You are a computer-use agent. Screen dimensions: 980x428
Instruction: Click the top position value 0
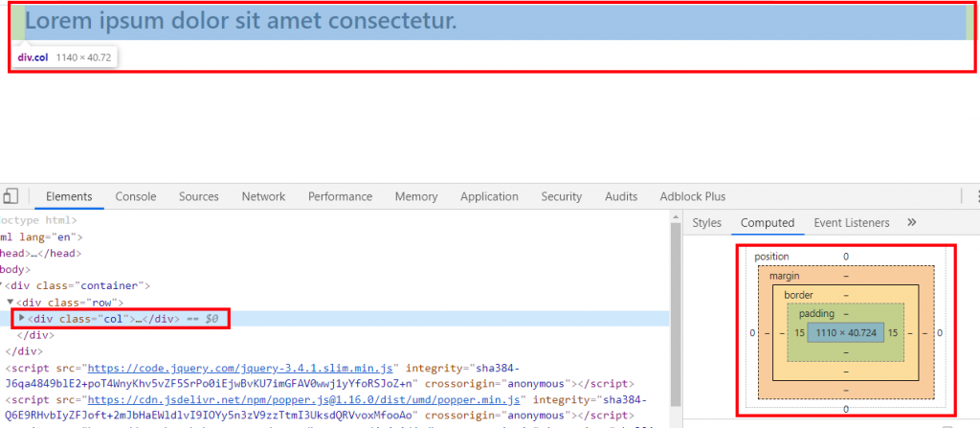(x=846, y=257)
